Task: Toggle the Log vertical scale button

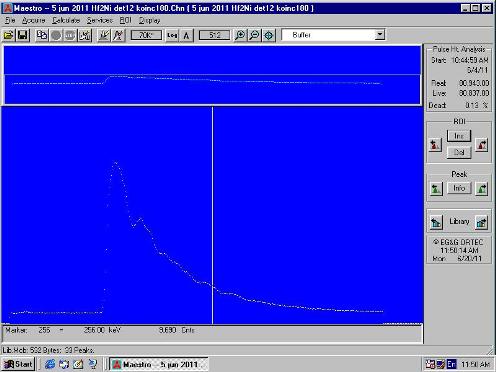Action: coord(172,35)
